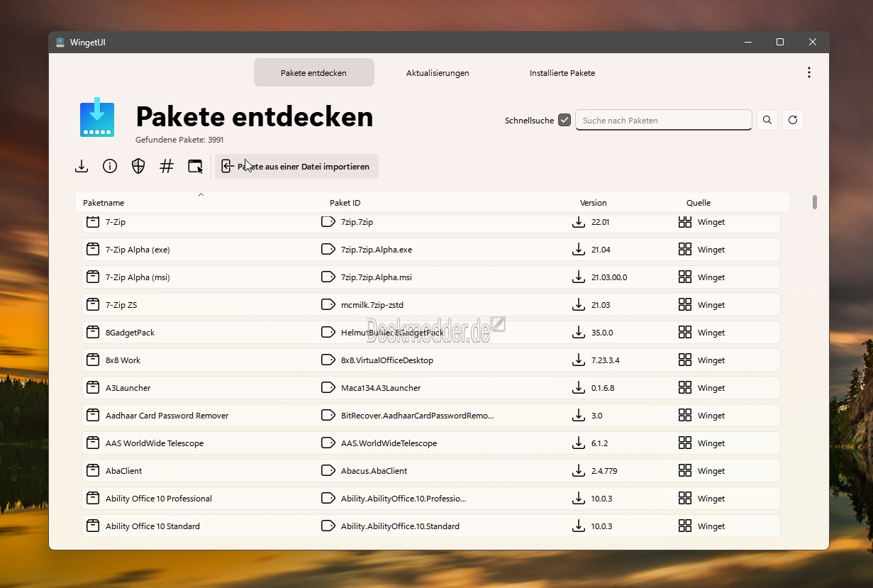Click the package list vertical scrollbar
Viewport: 873px width, 588px height.
[x=815, y=202]
